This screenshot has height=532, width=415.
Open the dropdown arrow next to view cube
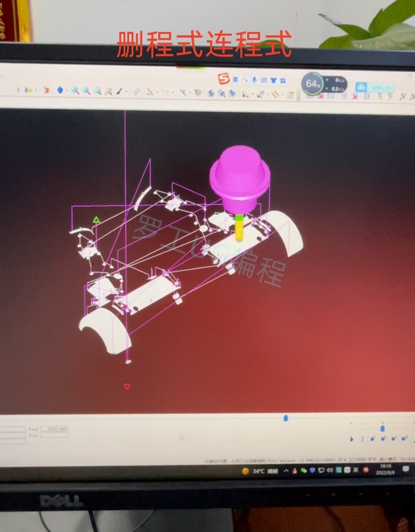(x=66, y=91)
